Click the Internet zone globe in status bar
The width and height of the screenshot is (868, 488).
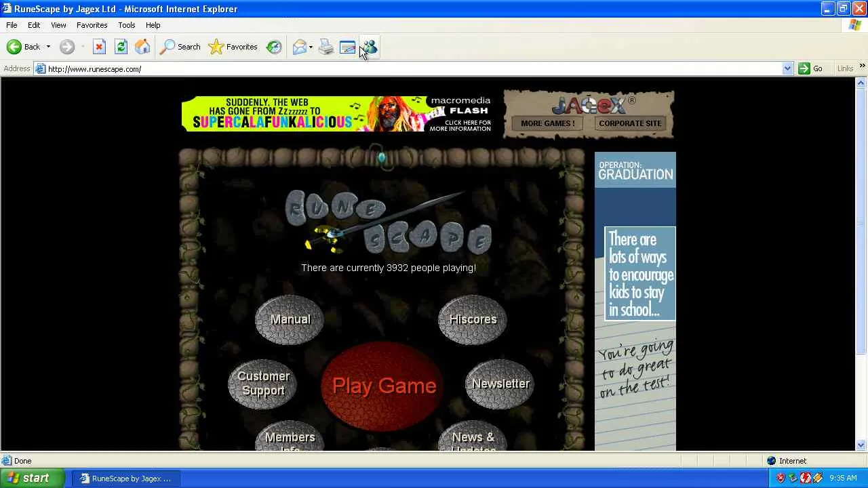pos(771,461)
